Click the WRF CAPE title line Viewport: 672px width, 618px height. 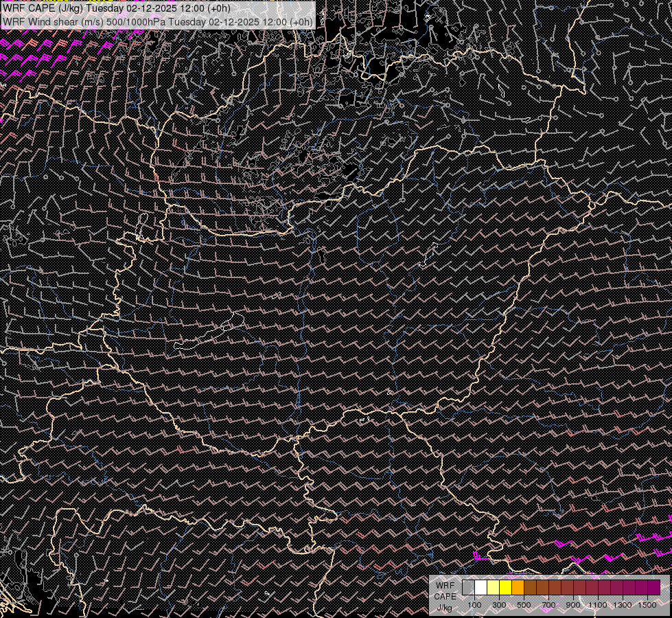pyautogui.click(x=117, y=8)
